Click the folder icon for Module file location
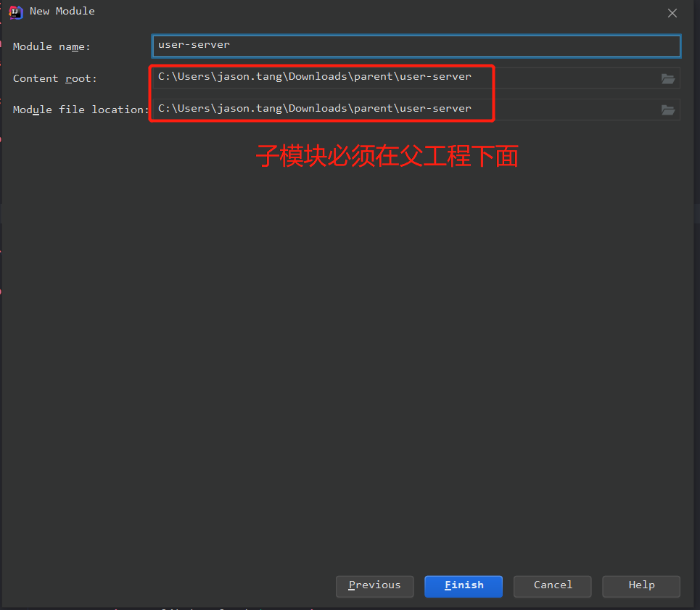This screenshot has width=700, height=610. pyautogui.click(x=668, y=110)
